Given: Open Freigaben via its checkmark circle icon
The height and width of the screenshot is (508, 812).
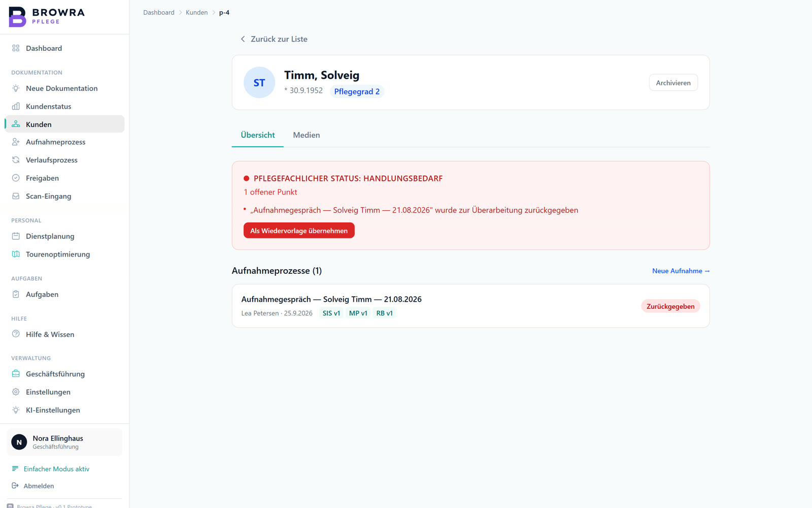Looking at the screenshot, I should (16, 178).
